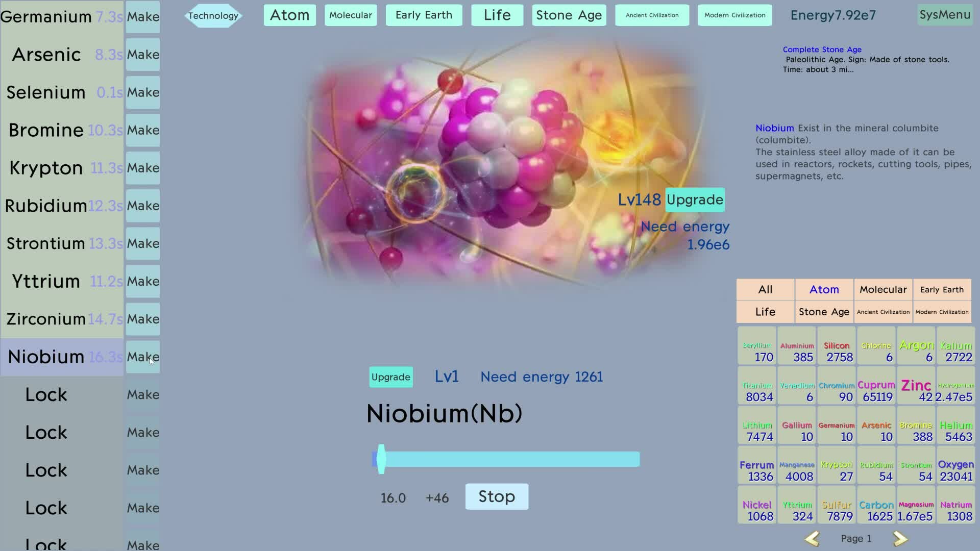Select the Zinc inventory tile

916,390
